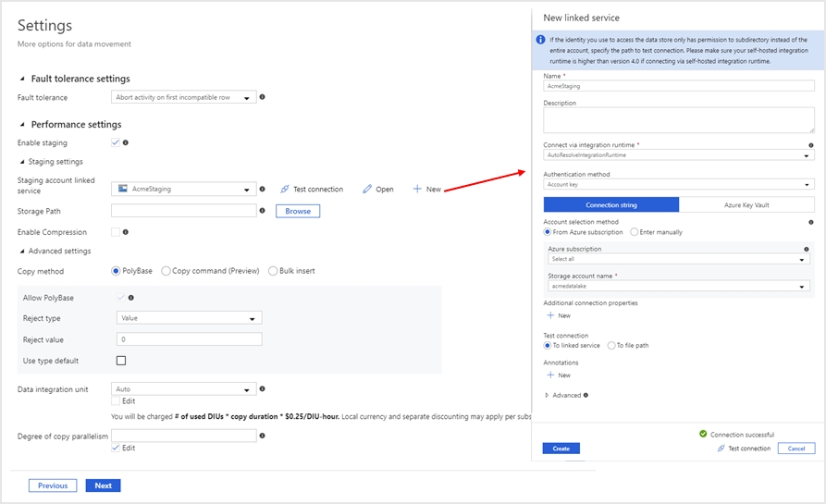Select PolyBase copy method

pyautogui.click(x=116, y=271)
